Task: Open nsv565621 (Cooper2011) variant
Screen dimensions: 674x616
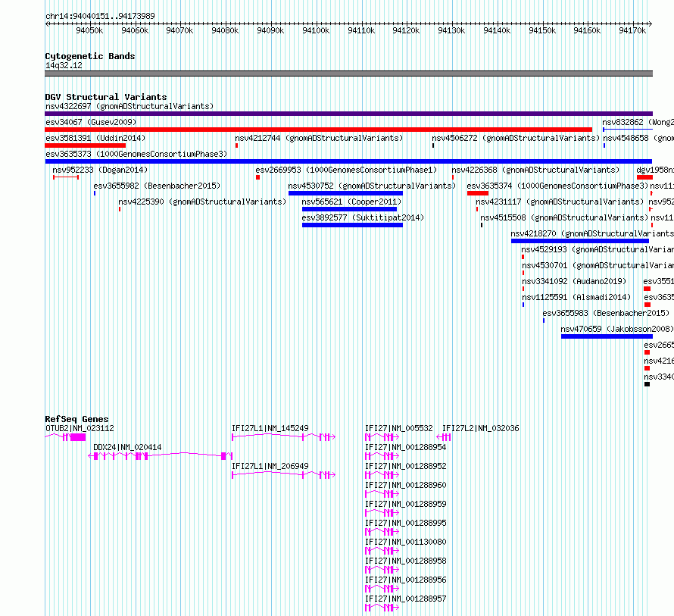Action: (x=351, y=202)
